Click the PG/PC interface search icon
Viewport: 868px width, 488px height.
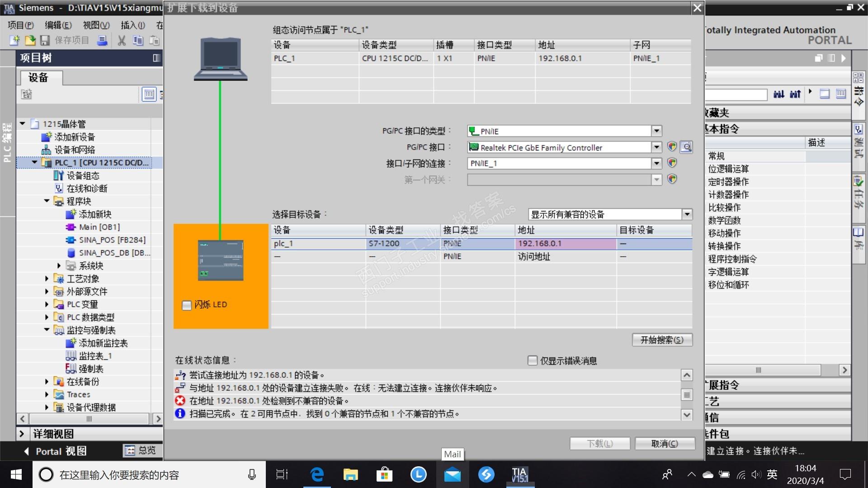(686, 147)
